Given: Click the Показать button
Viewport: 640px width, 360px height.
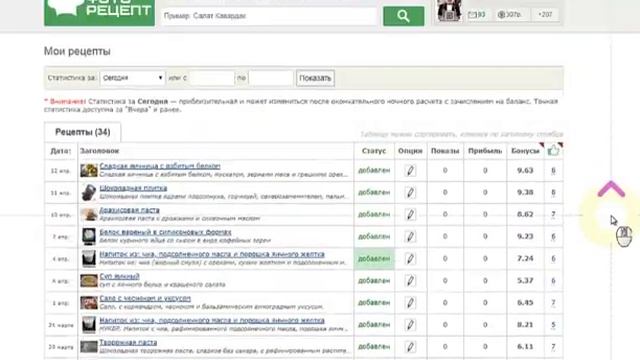Looking at the screenshot, I should click(315, 78).
